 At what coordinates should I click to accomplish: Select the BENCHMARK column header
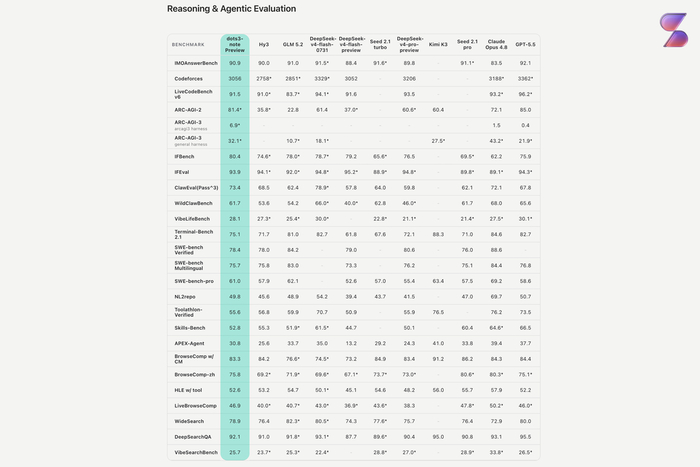pos(188,45)
